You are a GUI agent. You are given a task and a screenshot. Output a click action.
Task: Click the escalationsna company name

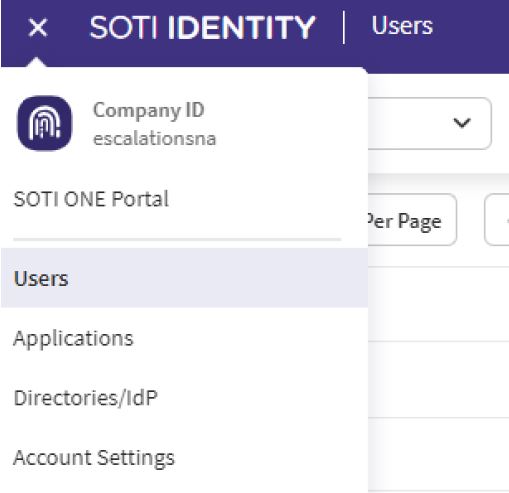[x=155, y=139]
